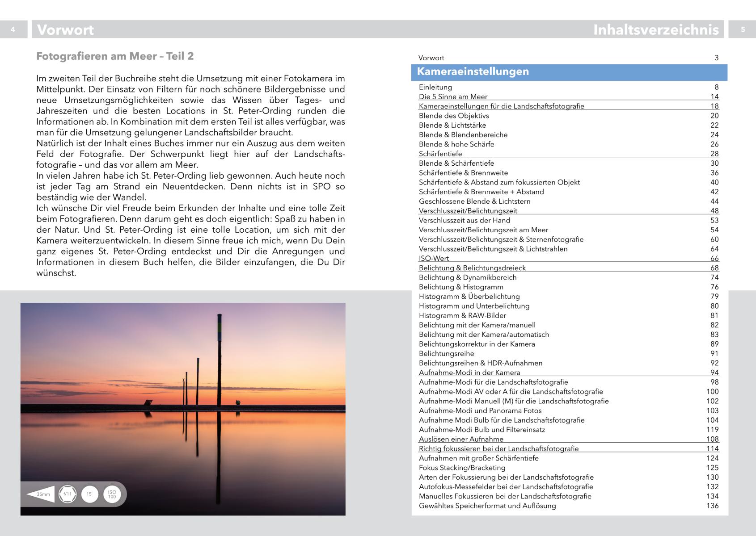Click the f/11 aperture icon

coord(68,494)
